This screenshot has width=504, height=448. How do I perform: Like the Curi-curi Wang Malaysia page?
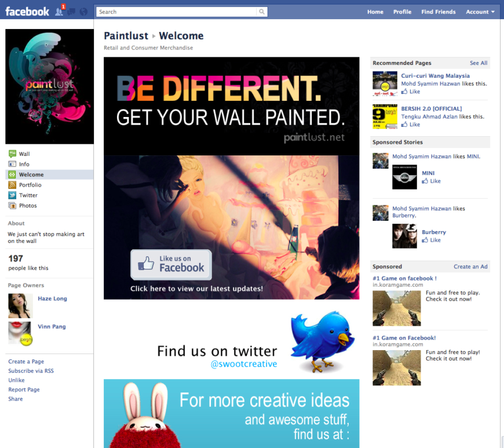tap(411, 92)
